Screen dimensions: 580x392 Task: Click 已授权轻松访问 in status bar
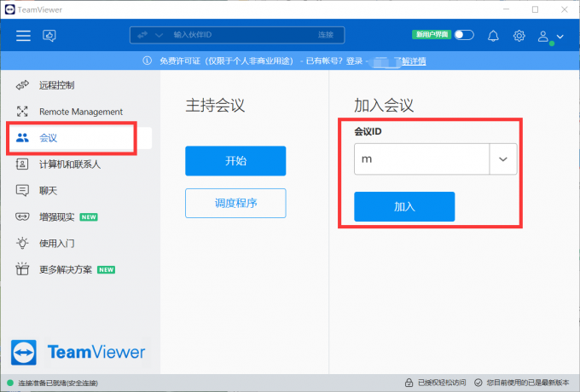pos(442,383)
